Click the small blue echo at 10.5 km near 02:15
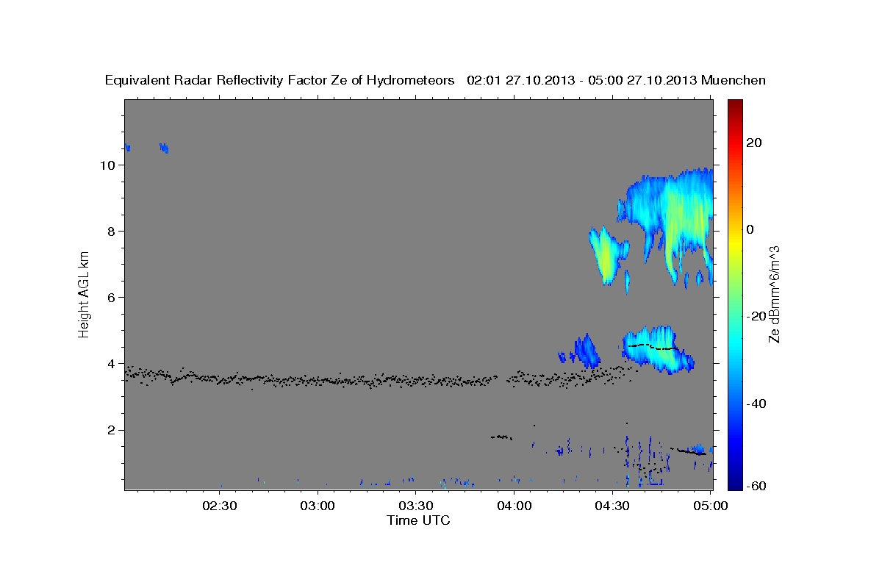Image resolution: width=882 pixels, height=588 pixels. click(x=164, y=148)
